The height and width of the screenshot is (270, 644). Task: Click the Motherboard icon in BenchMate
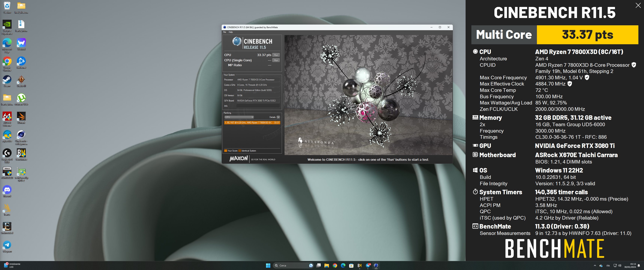tap(475, 154)
